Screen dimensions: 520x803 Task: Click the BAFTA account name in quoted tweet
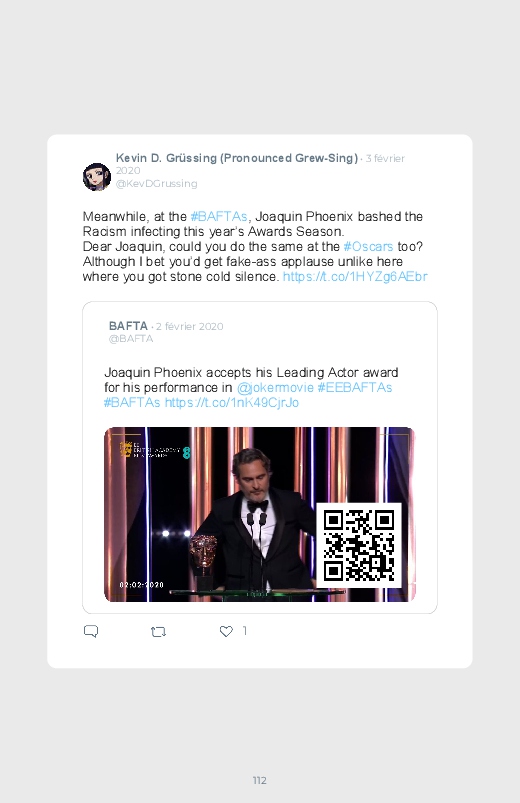click(128, 326)
